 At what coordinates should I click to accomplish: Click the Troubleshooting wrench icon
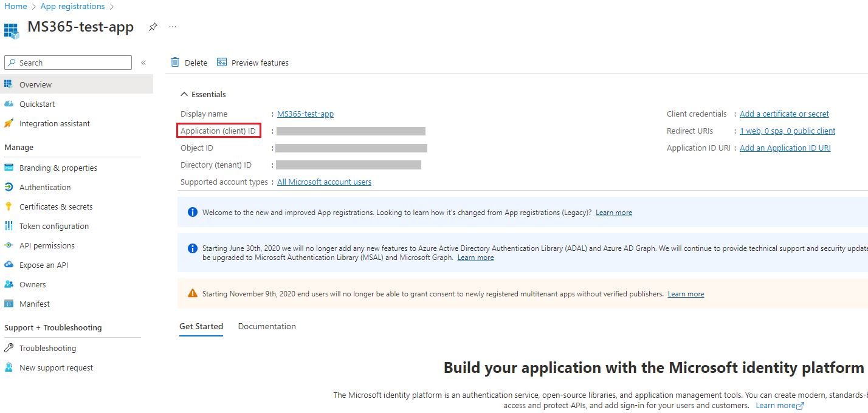tap(9, 348)
